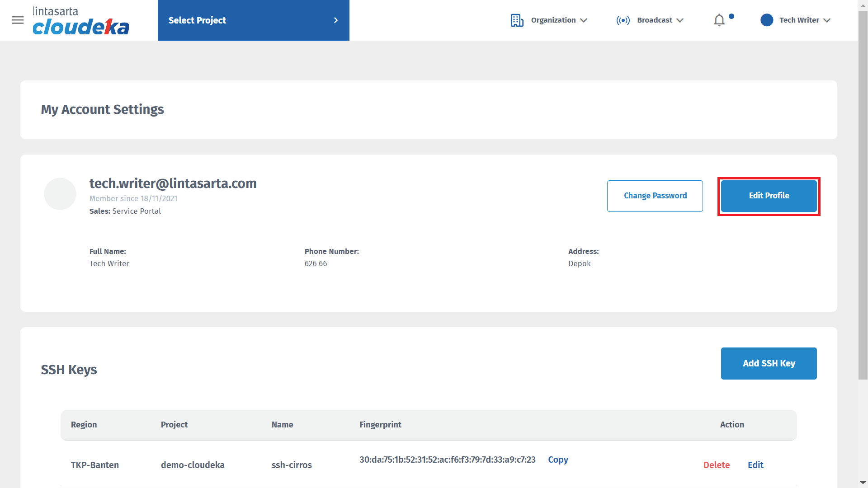Image resolution: width=868 pixels, height=488 pixels.
Task: Edit the ssh-cirros SSH key
Action: click(x=755, y=465)
